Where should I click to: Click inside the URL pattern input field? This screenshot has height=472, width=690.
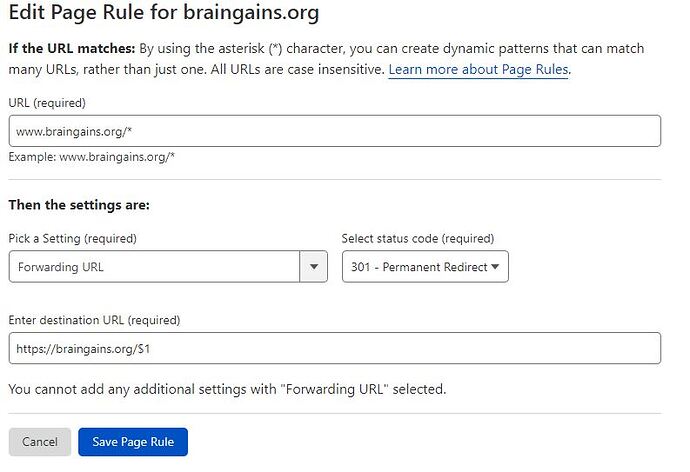point(335,131)
